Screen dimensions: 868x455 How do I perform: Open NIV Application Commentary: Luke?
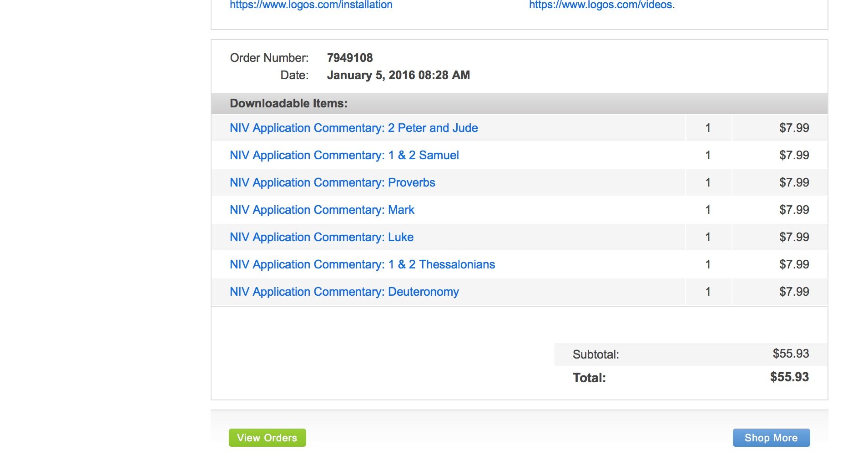321,237
